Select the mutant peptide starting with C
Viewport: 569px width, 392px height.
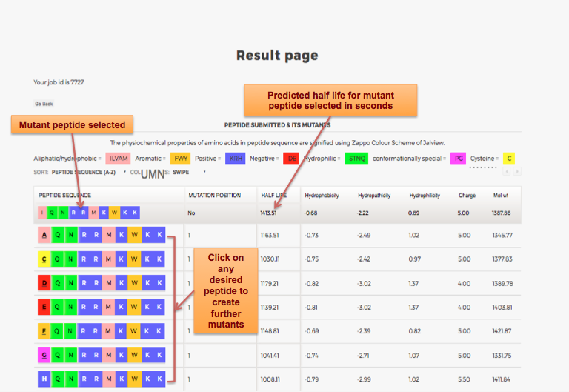[44, 259]
